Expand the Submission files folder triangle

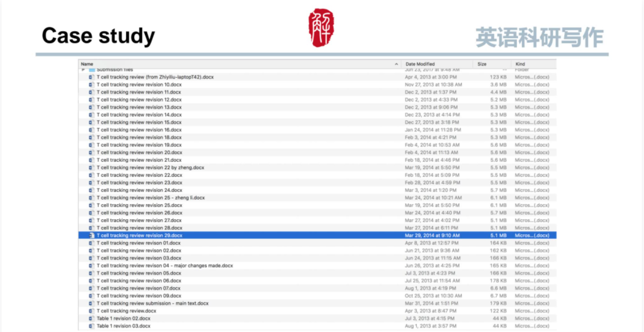coord(83,70)
